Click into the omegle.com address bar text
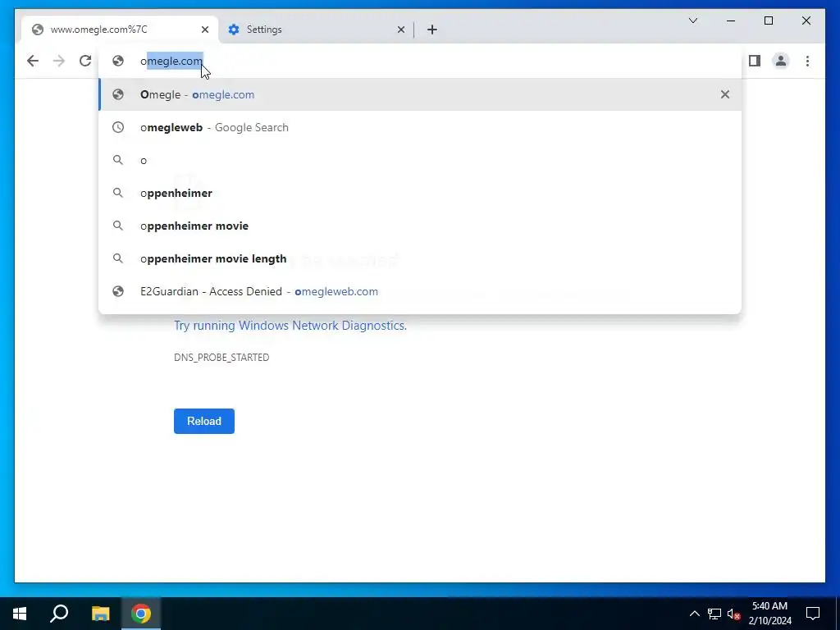This screenshot has width=840, height=630. (x=171, y=61)
